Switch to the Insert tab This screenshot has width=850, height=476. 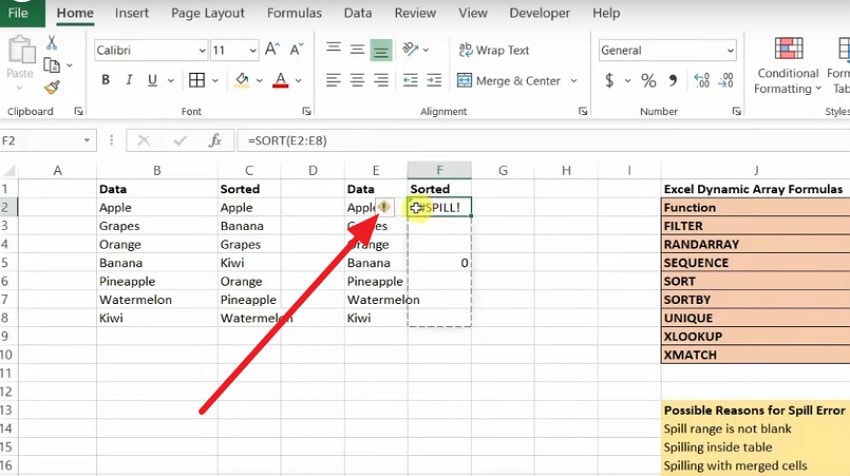[132, 13]
